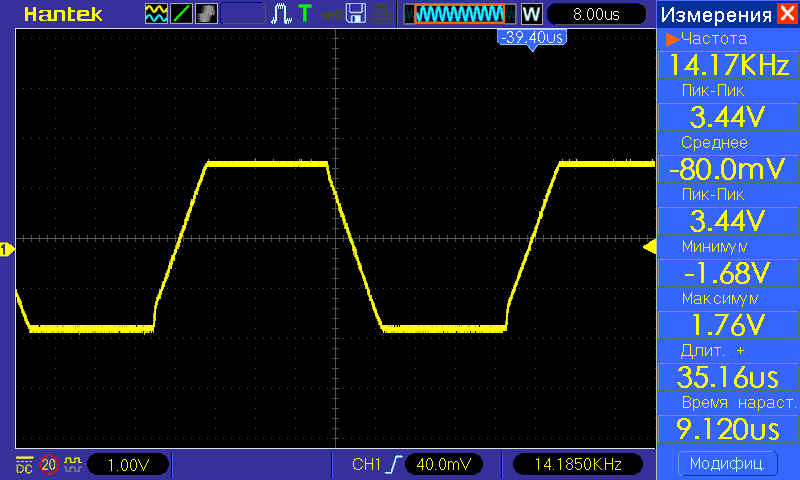Click the channel 1 ground level marker
The height and width of the screenshot is (480, 800).
point(7,250)
